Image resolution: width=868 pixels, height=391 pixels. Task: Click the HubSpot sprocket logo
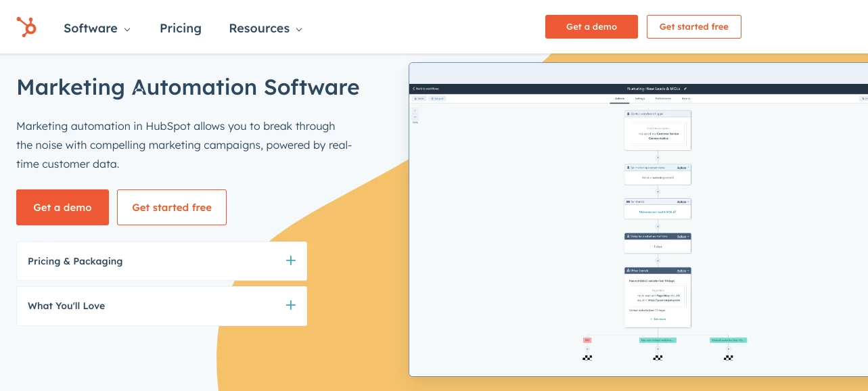pos(26,27)
